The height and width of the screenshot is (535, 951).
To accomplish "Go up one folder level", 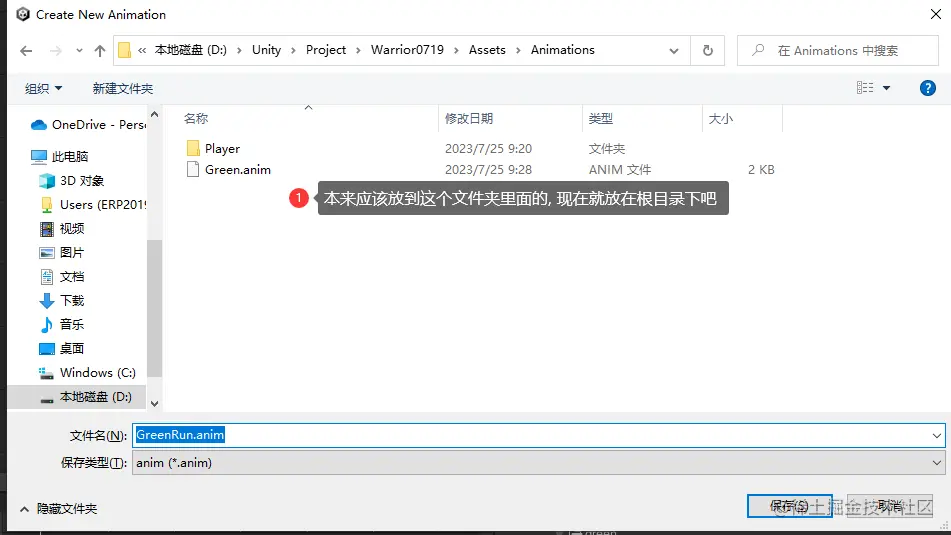I will [x=99, y=51].
